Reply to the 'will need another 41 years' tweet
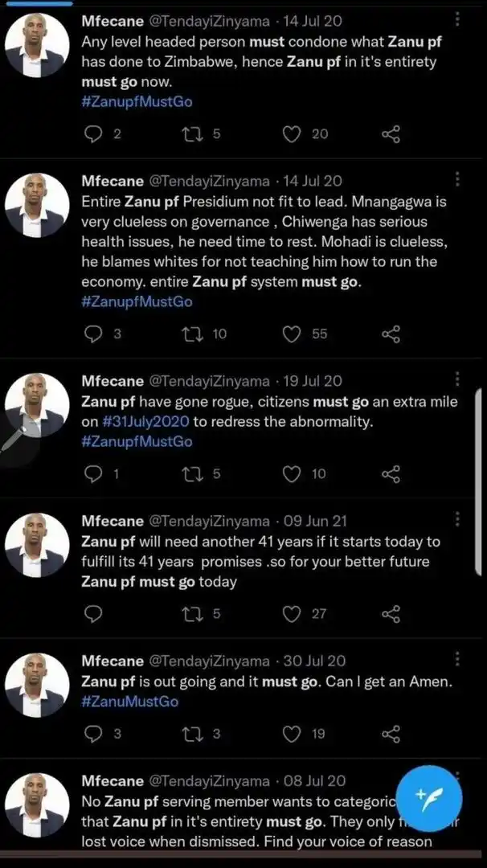 coord(94,614)
